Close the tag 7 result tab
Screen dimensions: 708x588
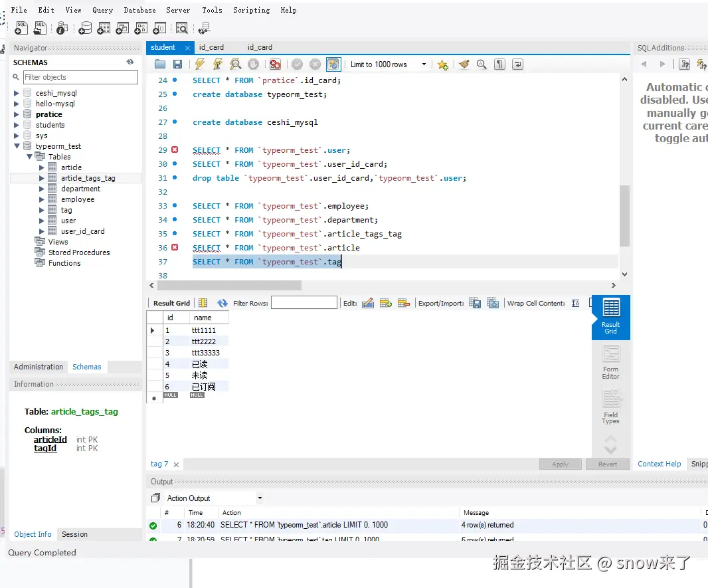[176, 464]
